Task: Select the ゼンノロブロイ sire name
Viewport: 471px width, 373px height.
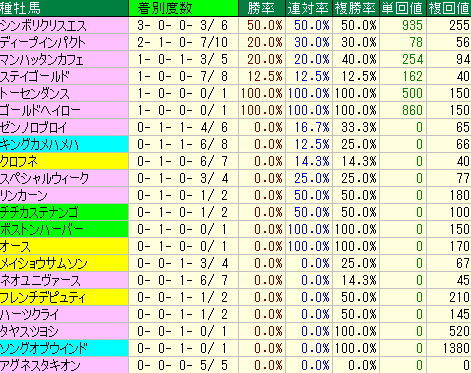Action: point(33,127)
